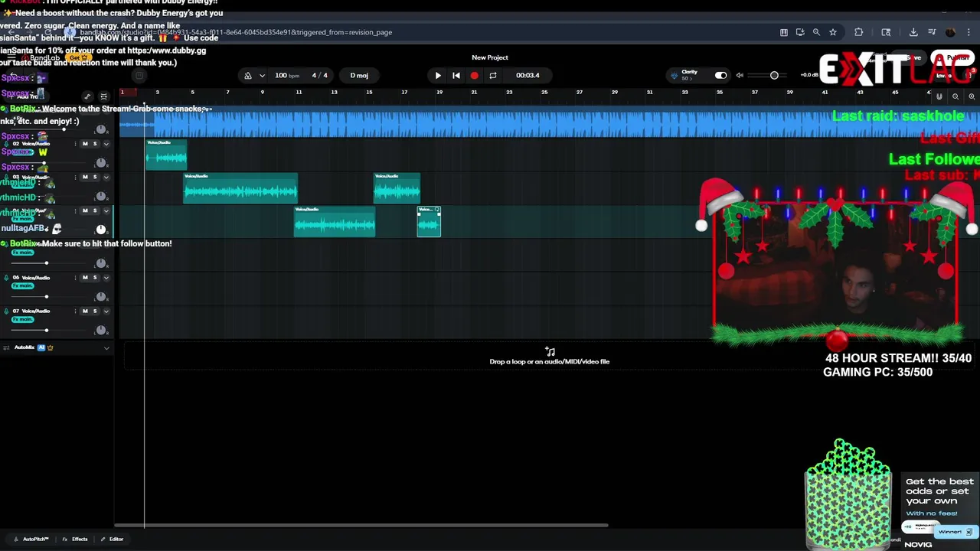980x551 pixels.
Task: Zoom out the timeline
Action: pyautogui.click(x=955, y=96)
